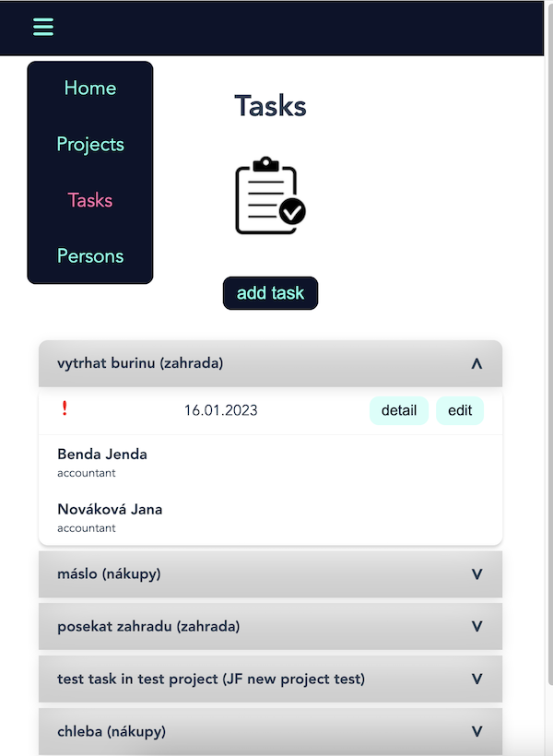
Task: Go to Home in the sidebar
Action: click(89, 88)
